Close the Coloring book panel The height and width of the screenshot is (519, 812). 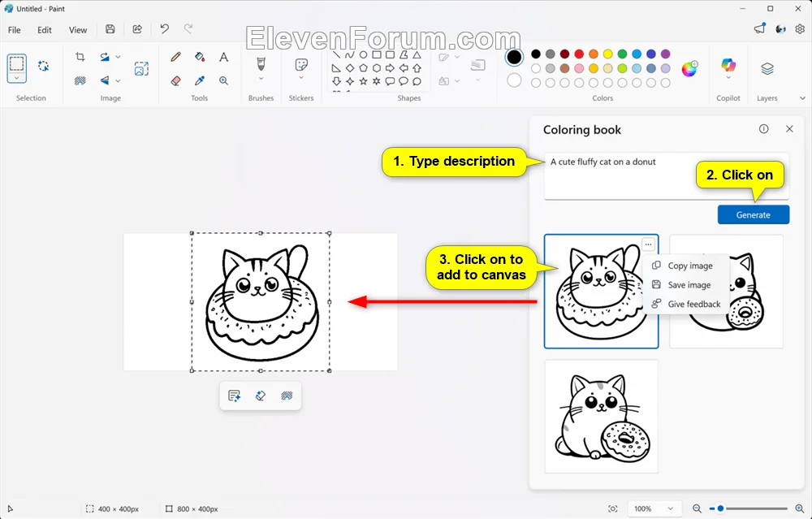(x=789, y=129)
